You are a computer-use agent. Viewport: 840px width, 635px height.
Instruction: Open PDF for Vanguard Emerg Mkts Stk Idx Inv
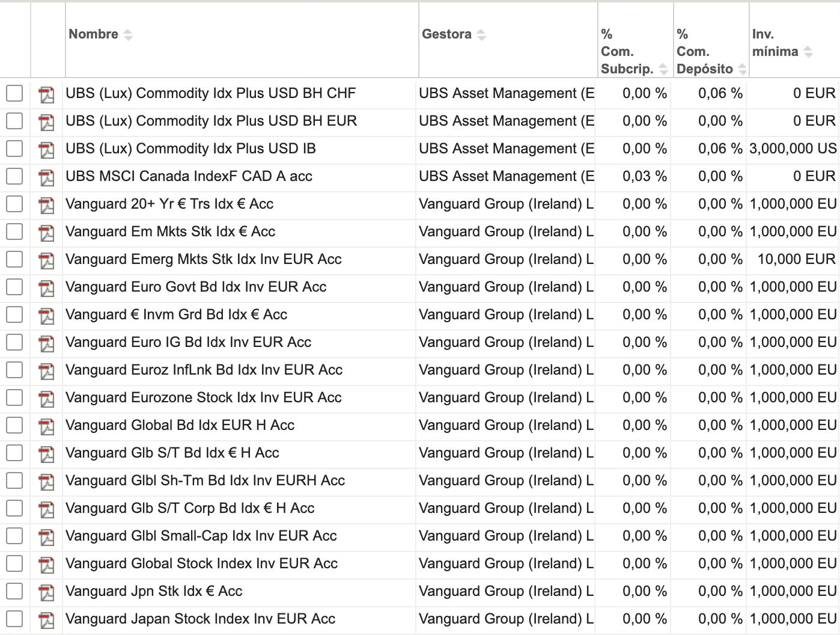pos(46,260)
